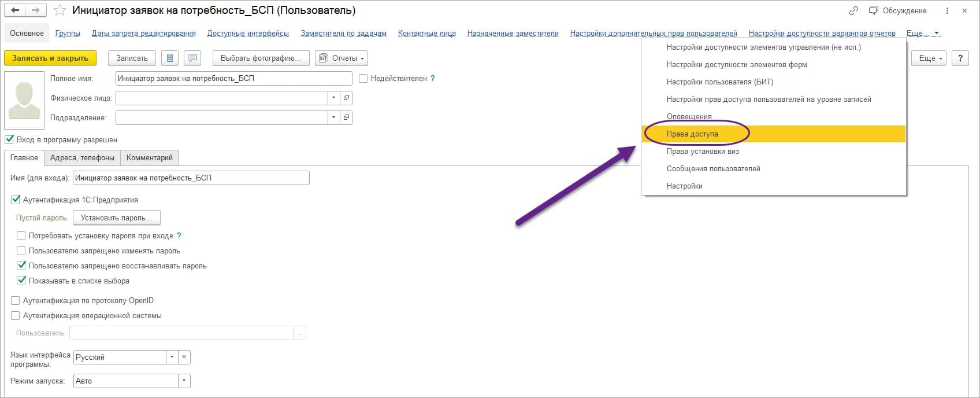This screenshot has height=398, width=980.
Task: Toggle Аутентификация 1С:Предприятия checkbox
Action: pyautogui.click(x=16, y=200)
